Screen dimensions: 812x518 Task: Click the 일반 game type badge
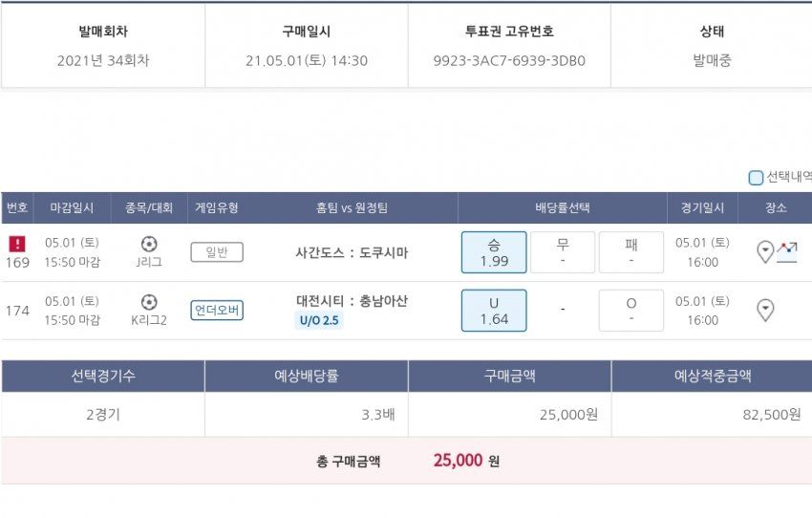coord(217,252)
